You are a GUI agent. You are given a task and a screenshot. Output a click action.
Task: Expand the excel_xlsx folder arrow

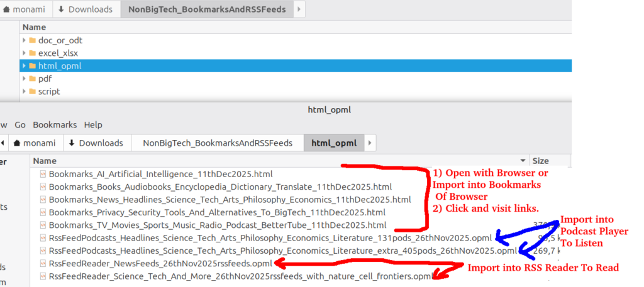pos(24,53)
